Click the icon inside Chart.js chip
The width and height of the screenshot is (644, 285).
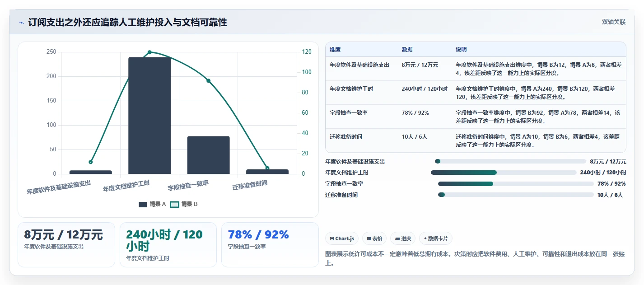pos(332,238)
